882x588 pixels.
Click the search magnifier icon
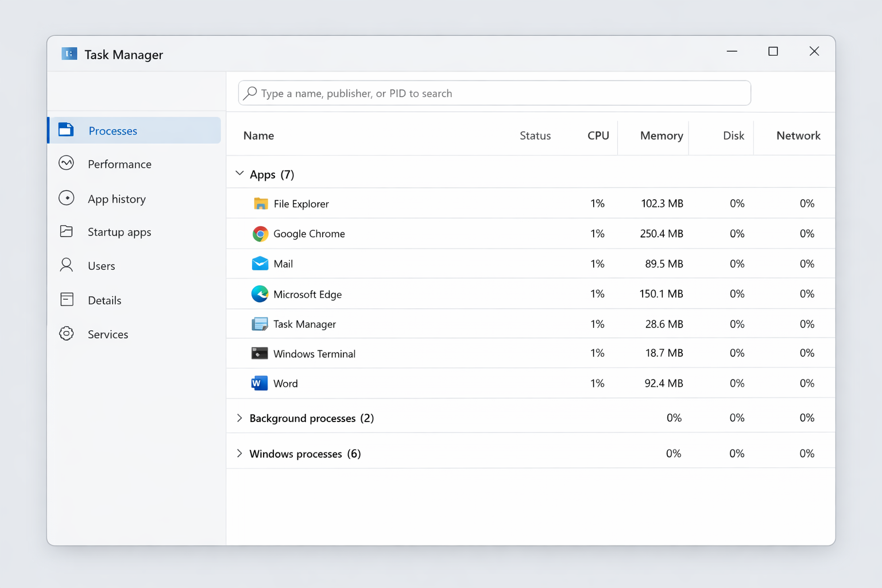(x=250, y=93)
